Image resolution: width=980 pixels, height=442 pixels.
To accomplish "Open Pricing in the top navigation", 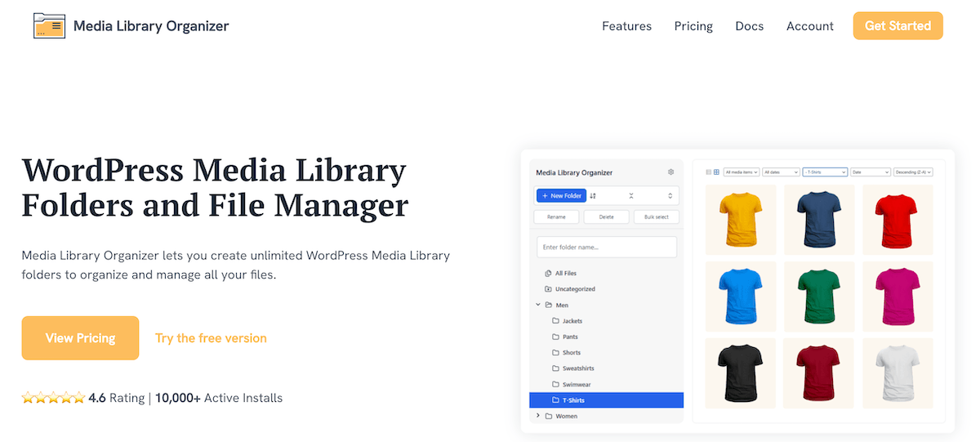I will click(693, 26).
